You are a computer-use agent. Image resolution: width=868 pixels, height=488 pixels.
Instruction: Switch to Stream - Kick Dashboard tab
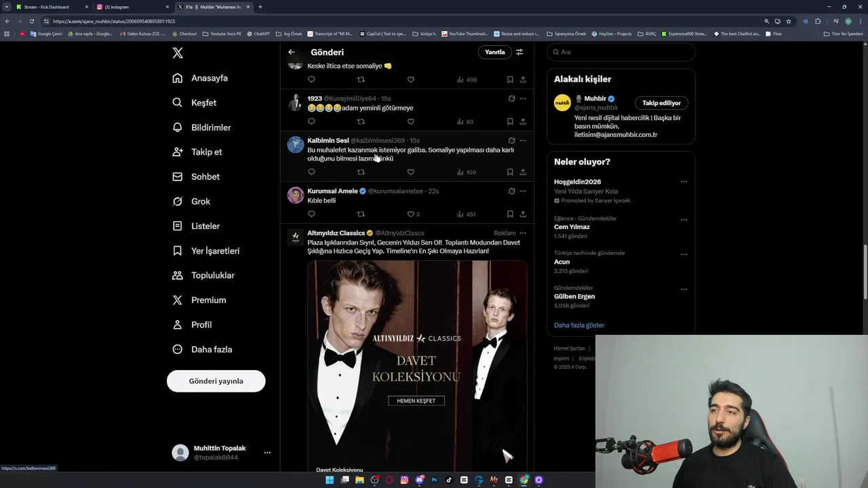click(x=53, y=7)
